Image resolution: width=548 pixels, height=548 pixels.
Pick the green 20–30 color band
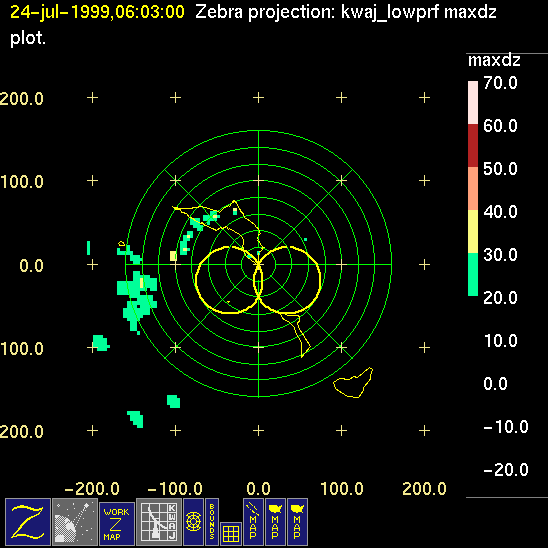click(x=473, y=274)
